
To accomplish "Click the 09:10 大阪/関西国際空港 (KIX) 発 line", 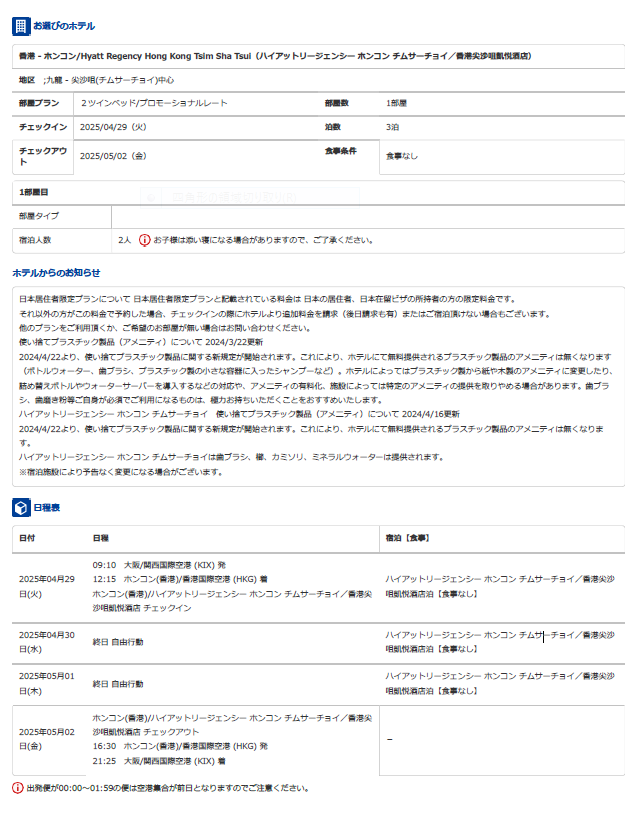I will tap(159, 565).
